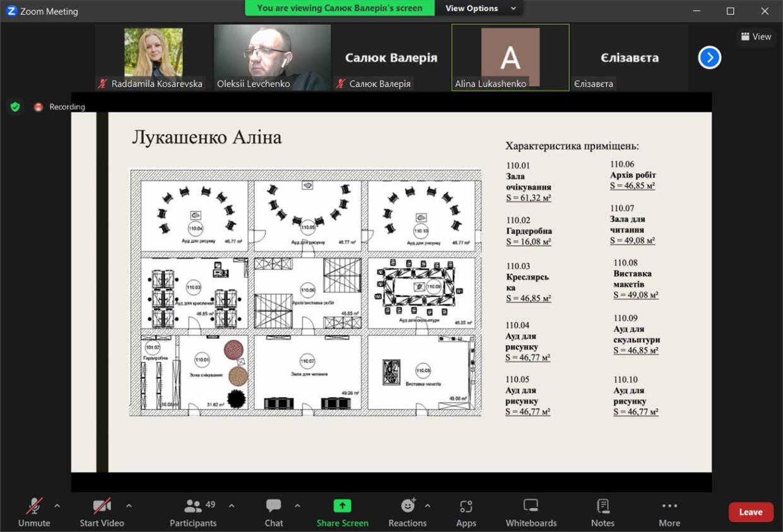Click the red Recording indicator

pyautogui.click(x=59, y=107)
